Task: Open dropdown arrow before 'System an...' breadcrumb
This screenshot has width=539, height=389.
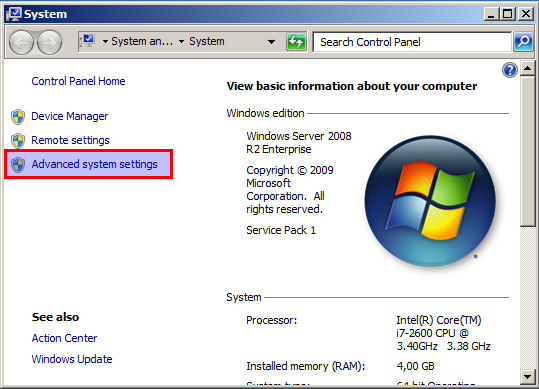Action: 105,42
